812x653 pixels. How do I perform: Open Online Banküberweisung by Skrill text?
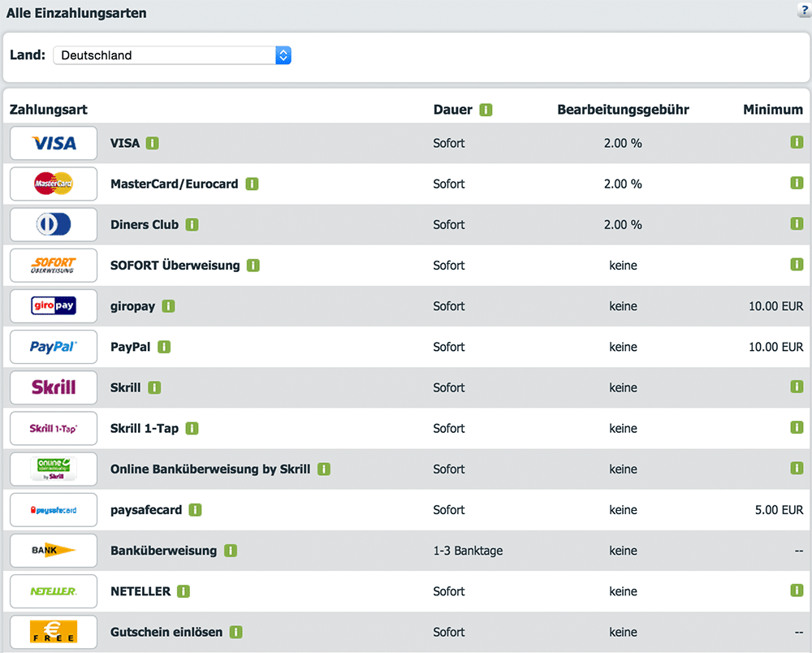point(210,469)
